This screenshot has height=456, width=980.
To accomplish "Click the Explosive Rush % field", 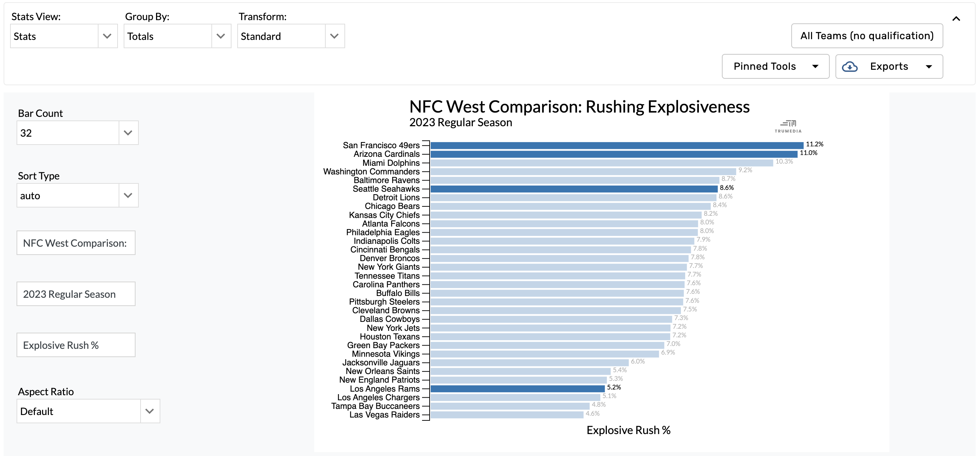I will (x=76, y=345).
